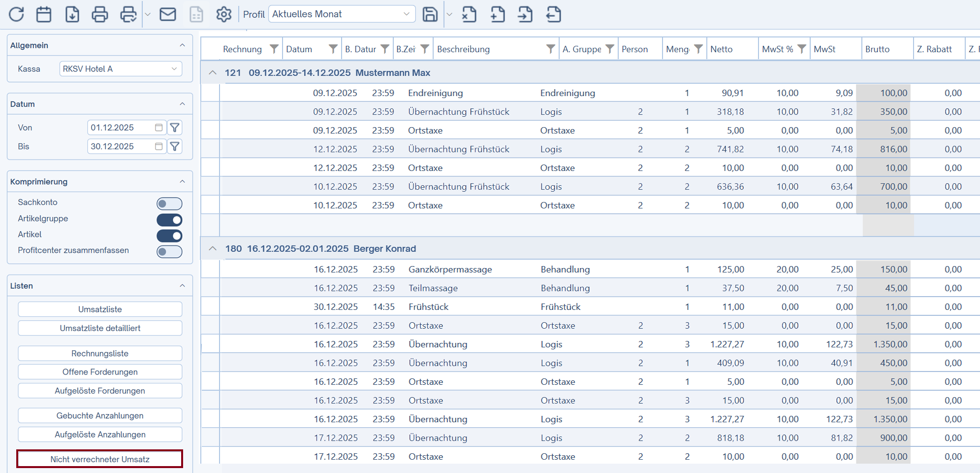Open the Umsatzliste detailliert list
This screenshot has width=980, height=473.
point(100,328)
